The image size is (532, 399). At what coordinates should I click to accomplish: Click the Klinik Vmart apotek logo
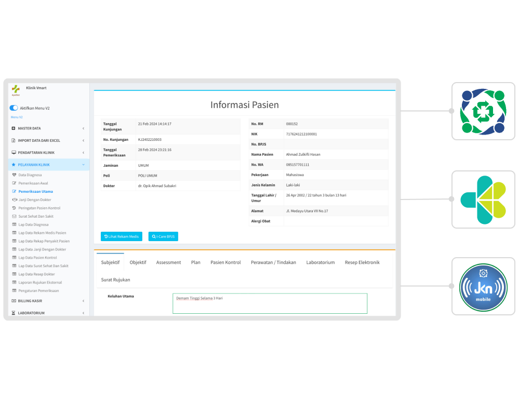point(16,90)
